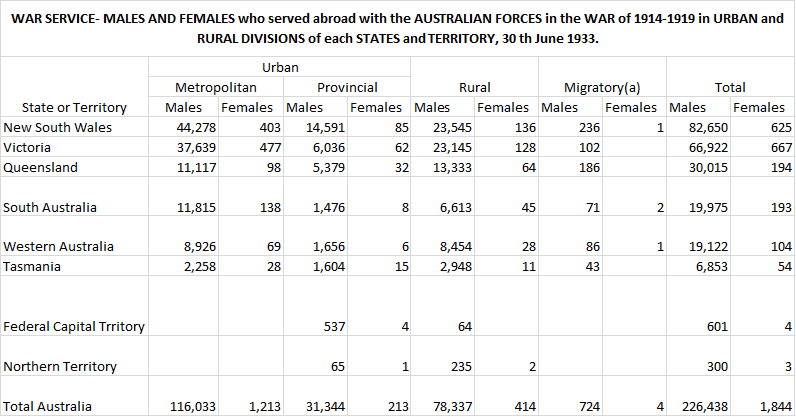The height and width of the screenshot is (417, 796).
Task: Click the 'Queensland' row label
Action: click(38, 166)
